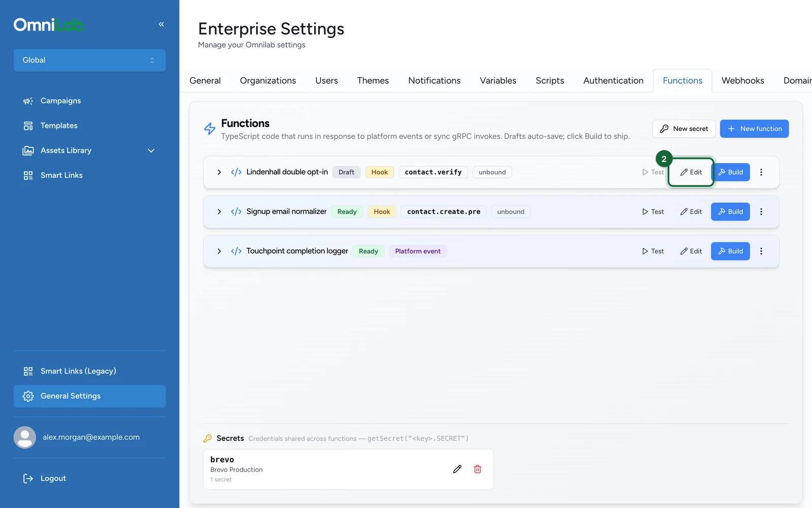
Task: Click the New secret button
Action: tap(684, 129)
